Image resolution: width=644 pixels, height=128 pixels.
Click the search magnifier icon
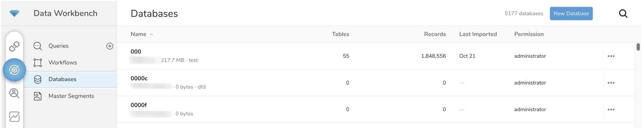click(623, 14)
